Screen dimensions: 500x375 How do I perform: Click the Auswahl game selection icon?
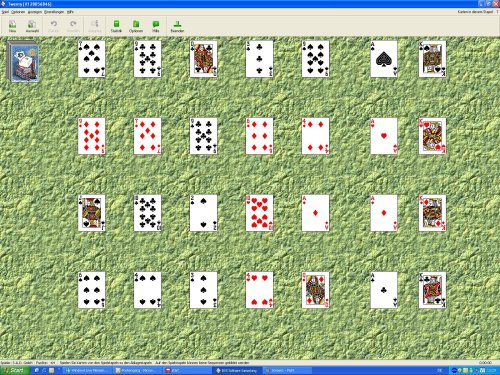click(x=32, y=26)
